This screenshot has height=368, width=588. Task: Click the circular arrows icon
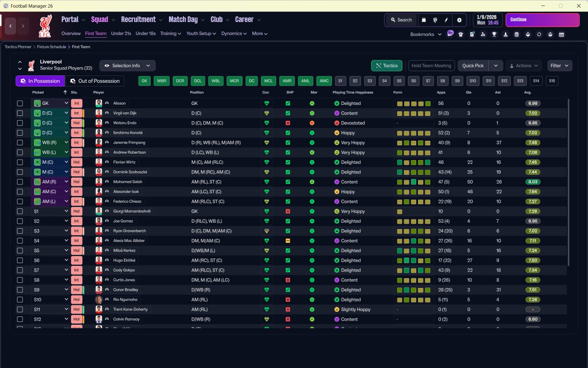(x=539, y=34)
